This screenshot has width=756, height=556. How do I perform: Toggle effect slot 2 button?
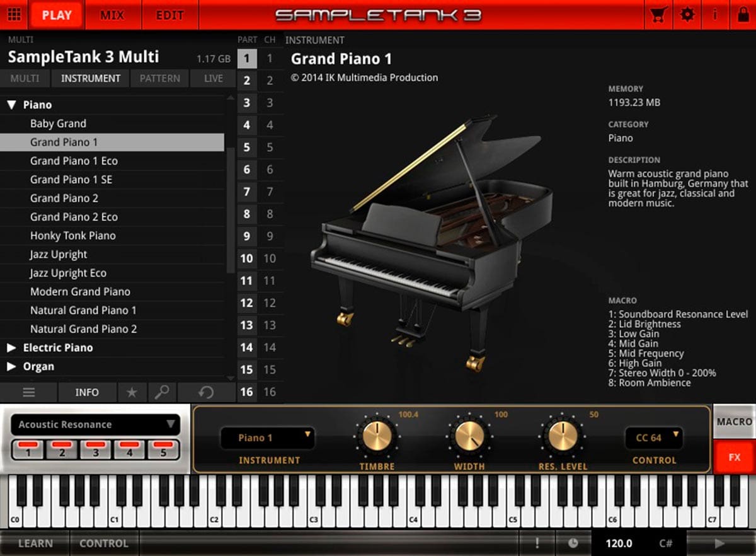62,449
